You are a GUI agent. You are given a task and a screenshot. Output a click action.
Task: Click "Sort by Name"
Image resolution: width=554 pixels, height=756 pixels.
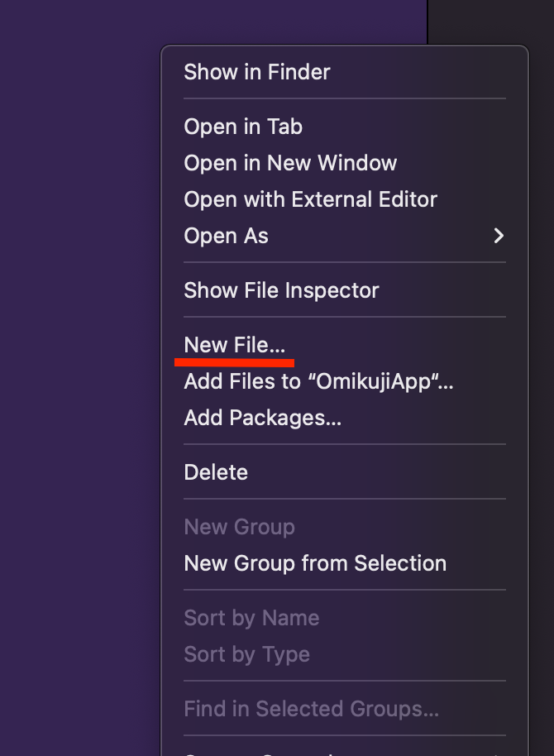coord(251,617)
